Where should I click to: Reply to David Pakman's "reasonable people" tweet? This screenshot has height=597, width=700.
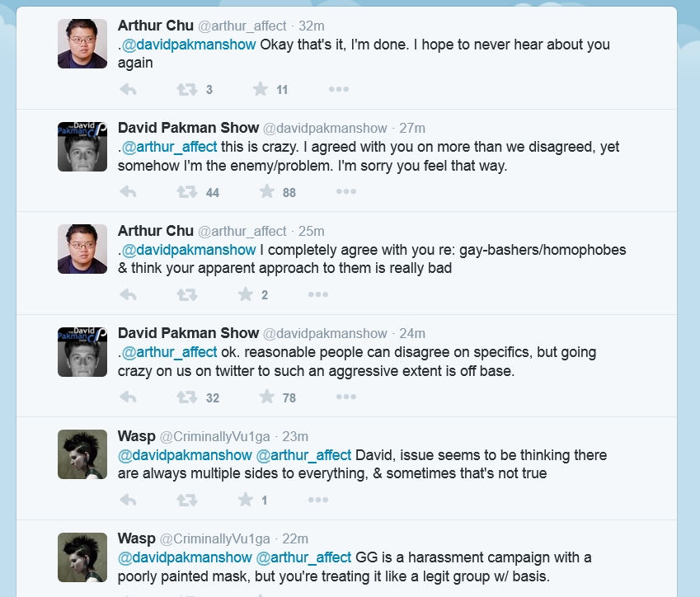(x=128, y=397)
